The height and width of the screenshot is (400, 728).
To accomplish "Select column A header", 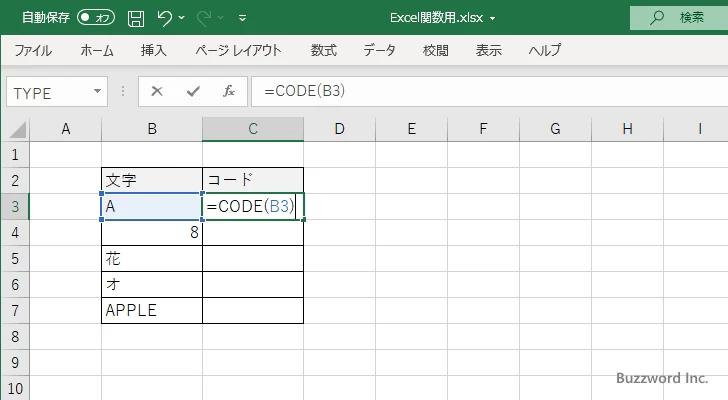I will [65, 129].
